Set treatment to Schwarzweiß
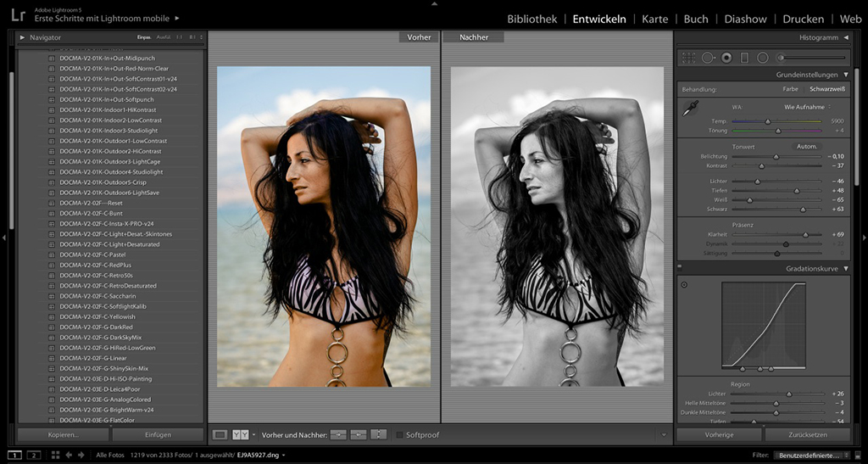868x464 pixels. [827, 89]
